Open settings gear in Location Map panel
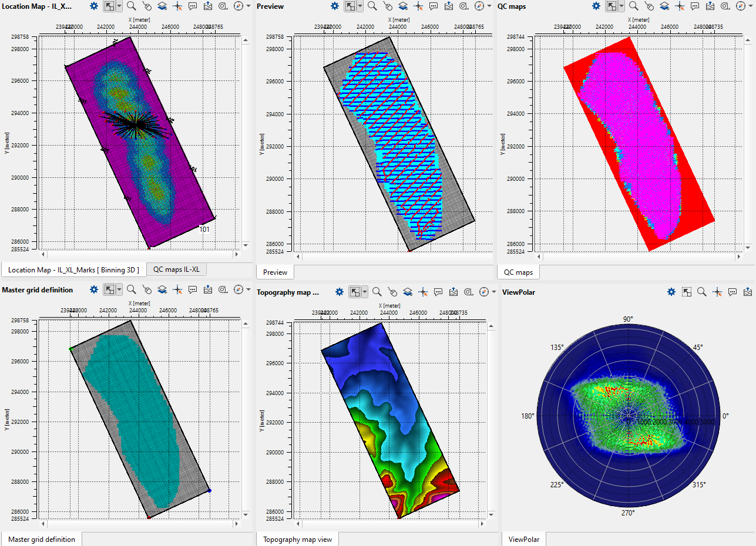Viewport: 756px width, 546px height. (x=94, y=6)
